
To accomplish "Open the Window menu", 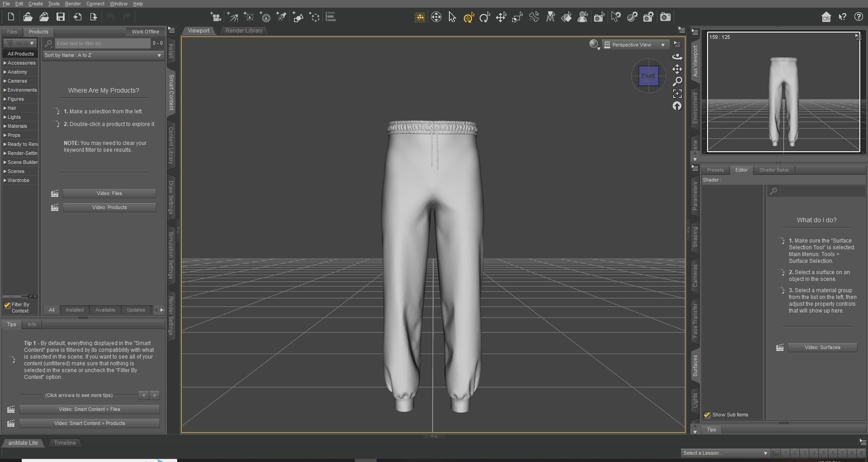I will 118,4.
